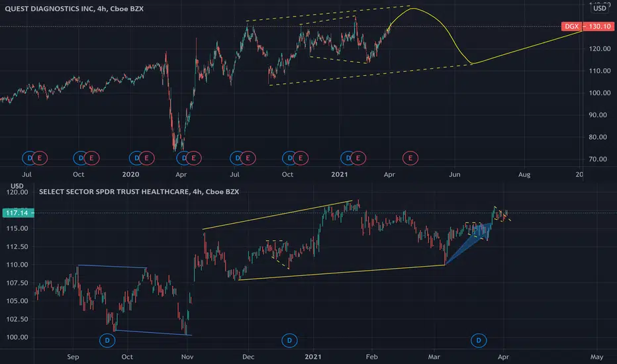Click the 112.50 price level on Healthcare axis
This screenshot has width=617, height=364.
click(17, 246)
